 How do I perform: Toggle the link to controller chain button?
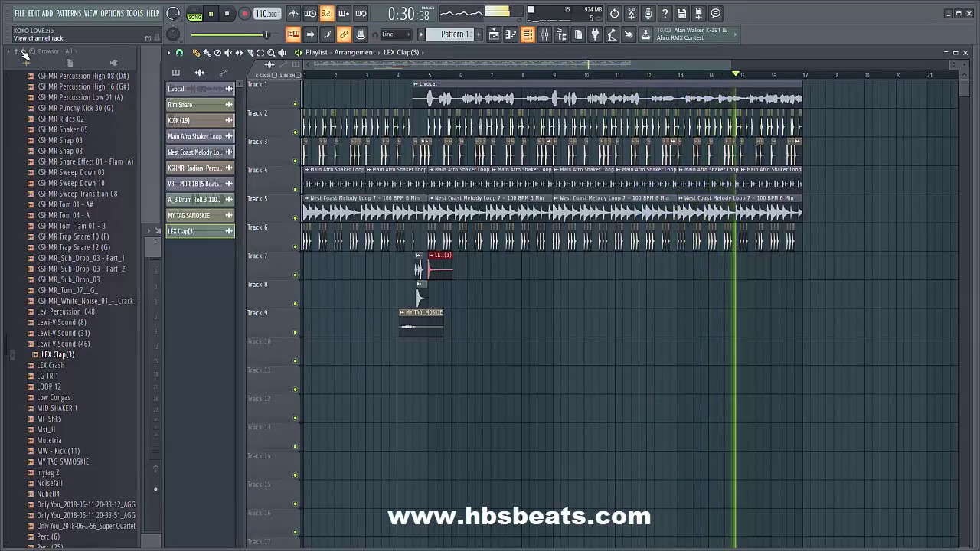coord(344,34)
